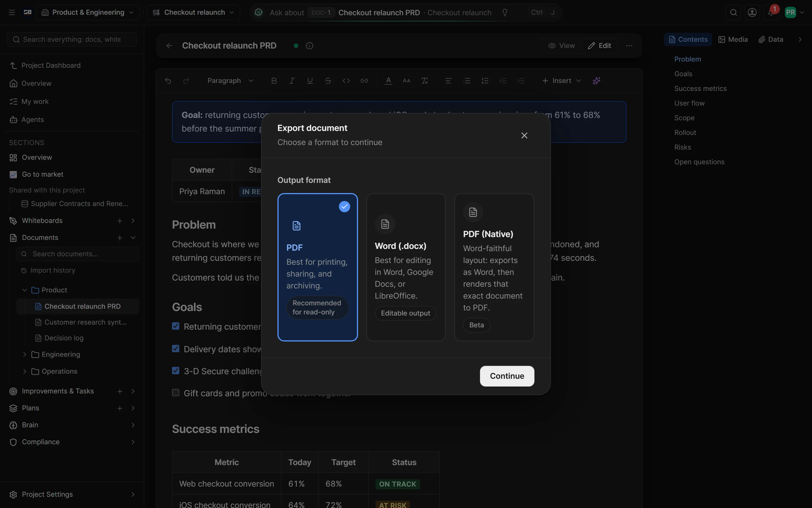Screen dimensions: 812x508
Task: Click the clear formatting icon
Action: coord(424,81)
